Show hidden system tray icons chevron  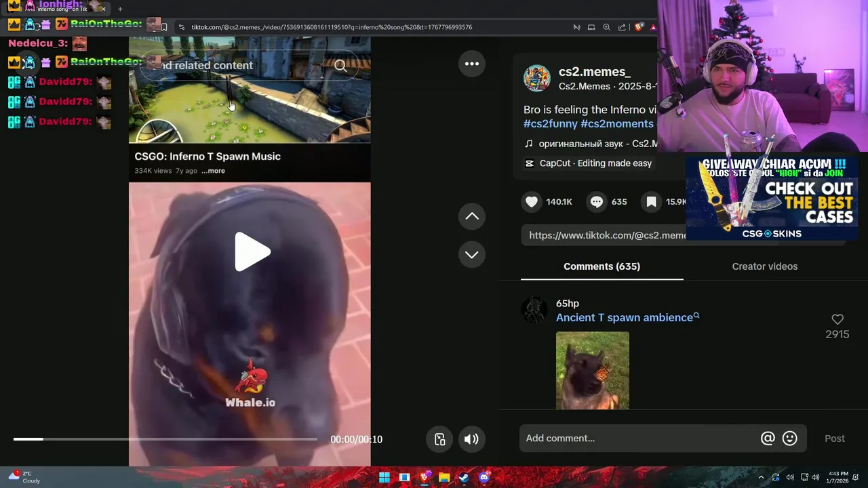tap(761, 477)
